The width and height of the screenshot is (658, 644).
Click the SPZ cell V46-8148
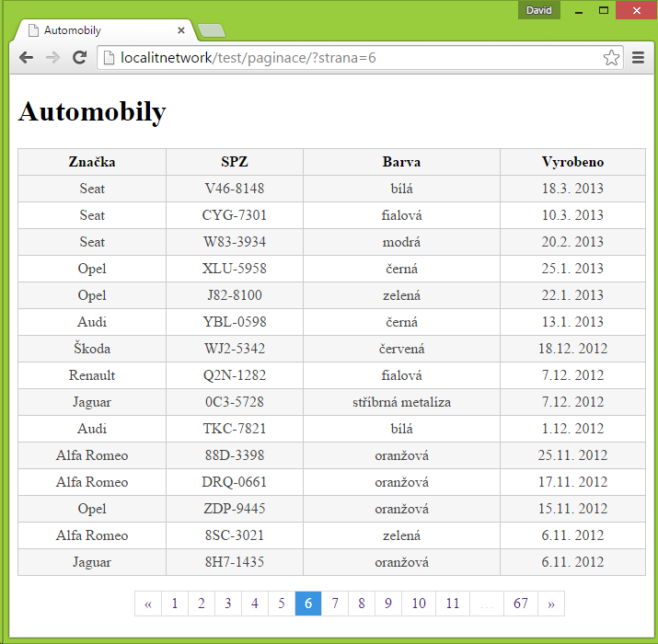point(234,189)
